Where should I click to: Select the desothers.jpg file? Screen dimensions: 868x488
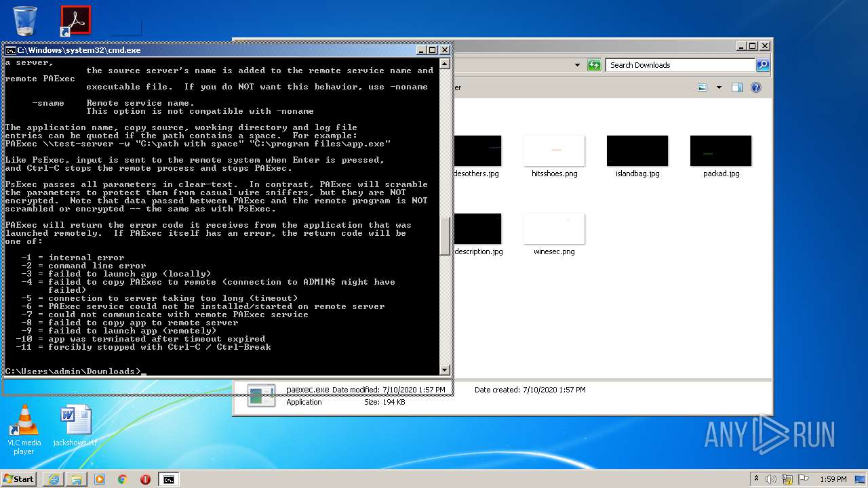click(477, 157)
